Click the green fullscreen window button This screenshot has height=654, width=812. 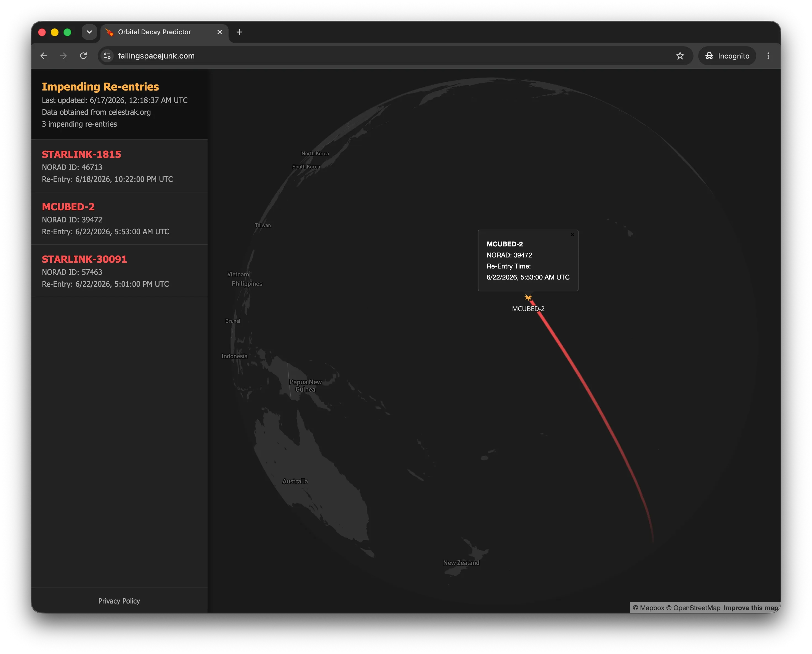click(x=67, y=32)
